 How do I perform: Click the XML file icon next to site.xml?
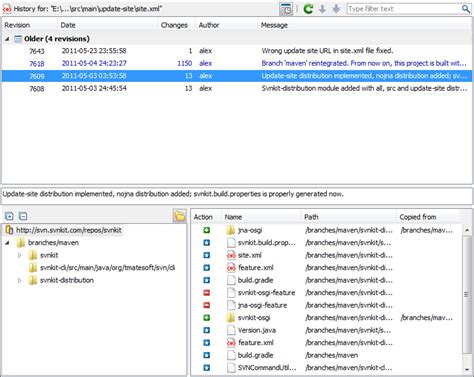click(231, 255)
